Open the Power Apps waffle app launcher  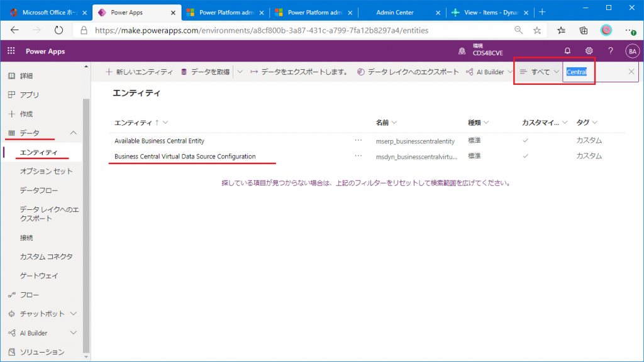11,52
